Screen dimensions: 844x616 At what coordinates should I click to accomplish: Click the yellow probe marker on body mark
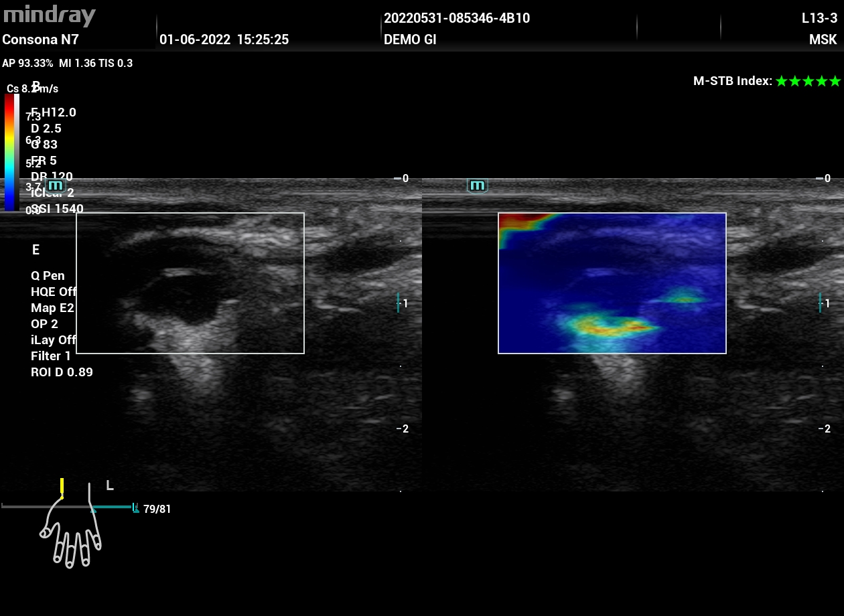coord(62,487)
